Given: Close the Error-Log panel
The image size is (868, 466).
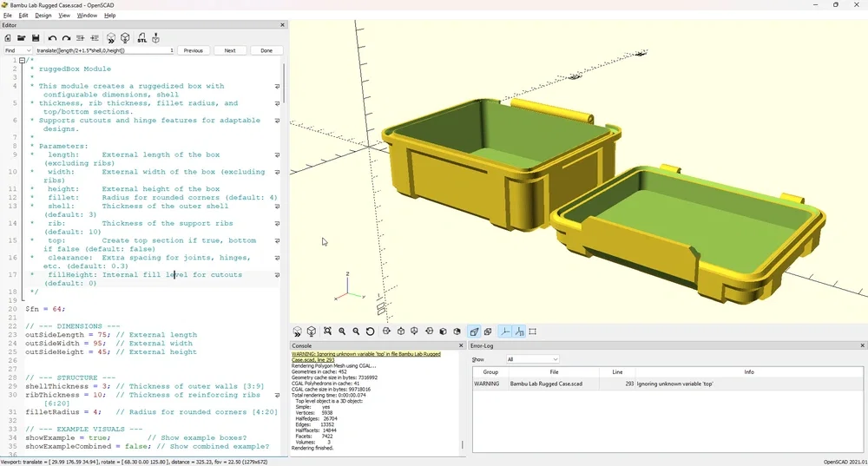Looking at the screenshot, I should click(862, 345).
